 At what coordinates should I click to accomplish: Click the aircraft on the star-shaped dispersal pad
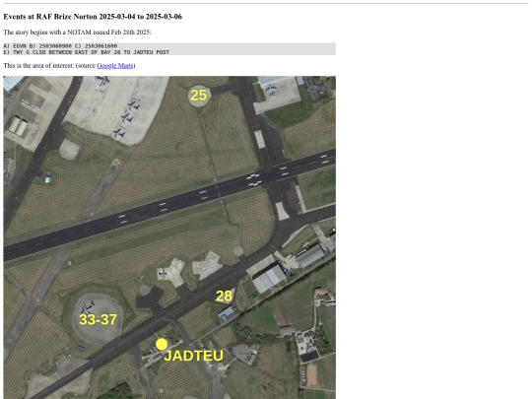pos(164,273)
